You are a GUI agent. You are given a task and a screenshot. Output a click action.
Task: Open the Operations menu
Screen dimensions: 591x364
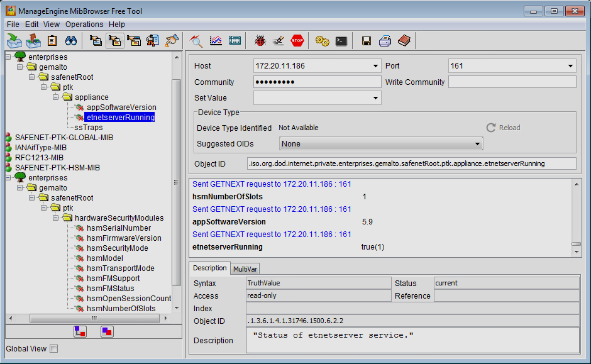coord(84,24)
